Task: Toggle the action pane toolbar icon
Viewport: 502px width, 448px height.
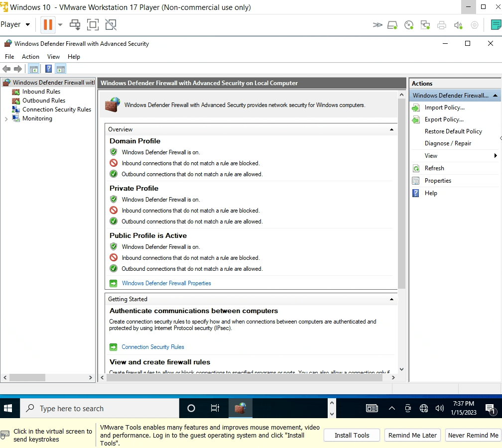Action: (x=61, y=69)
